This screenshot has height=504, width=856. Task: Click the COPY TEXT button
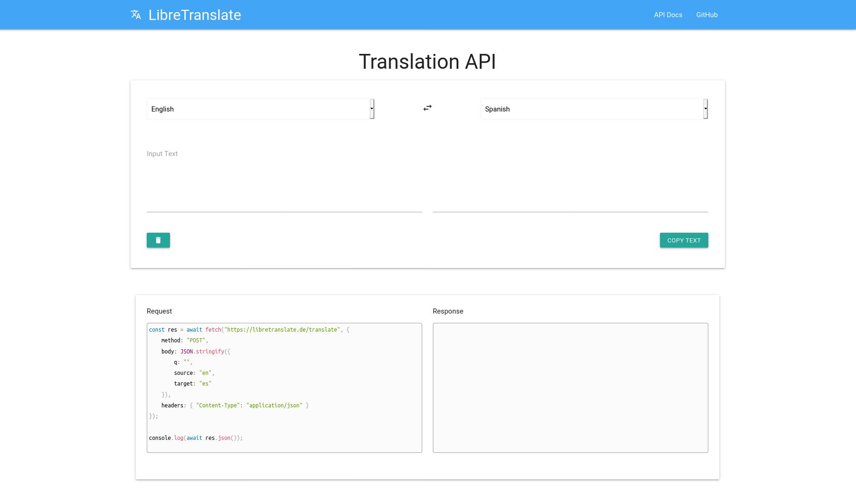click(684, 240)
